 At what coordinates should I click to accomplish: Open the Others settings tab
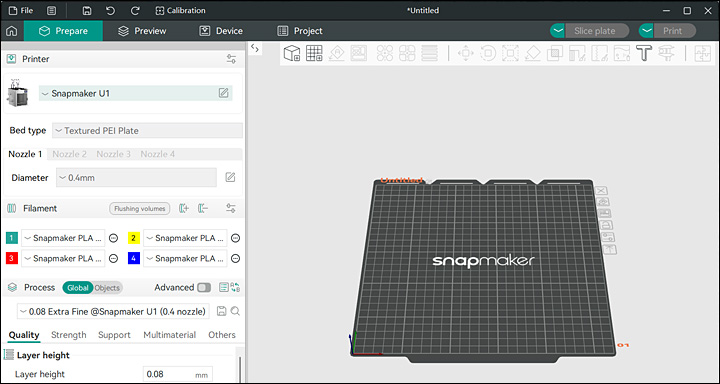coord(222,335)
